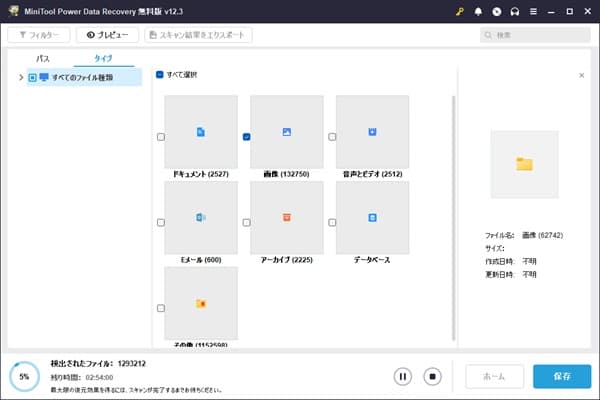Screen dimensions: 600x400
Task: Open the hamburger menu
Action: 533,11
